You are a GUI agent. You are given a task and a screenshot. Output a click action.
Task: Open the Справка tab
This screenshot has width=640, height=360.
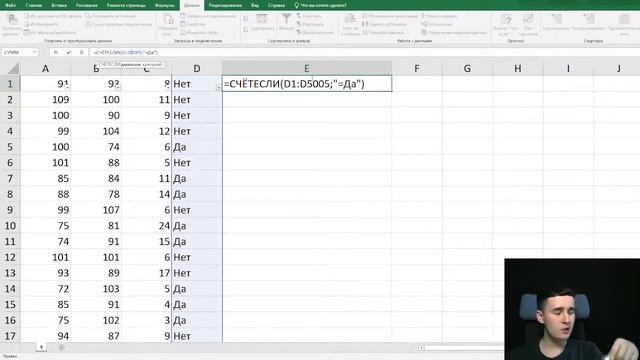coord(276,5)
